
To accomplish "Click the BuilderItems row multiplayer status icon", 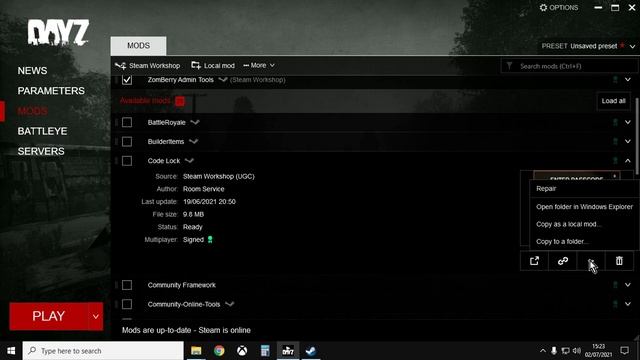I will (615, 141).
